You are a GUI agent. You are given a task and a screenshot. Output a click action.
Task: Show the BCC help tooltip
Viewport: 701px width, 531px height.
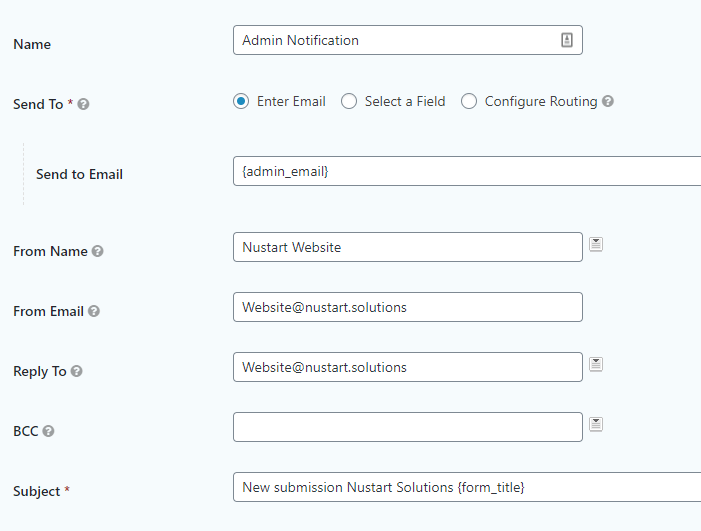tap(48, 431)
